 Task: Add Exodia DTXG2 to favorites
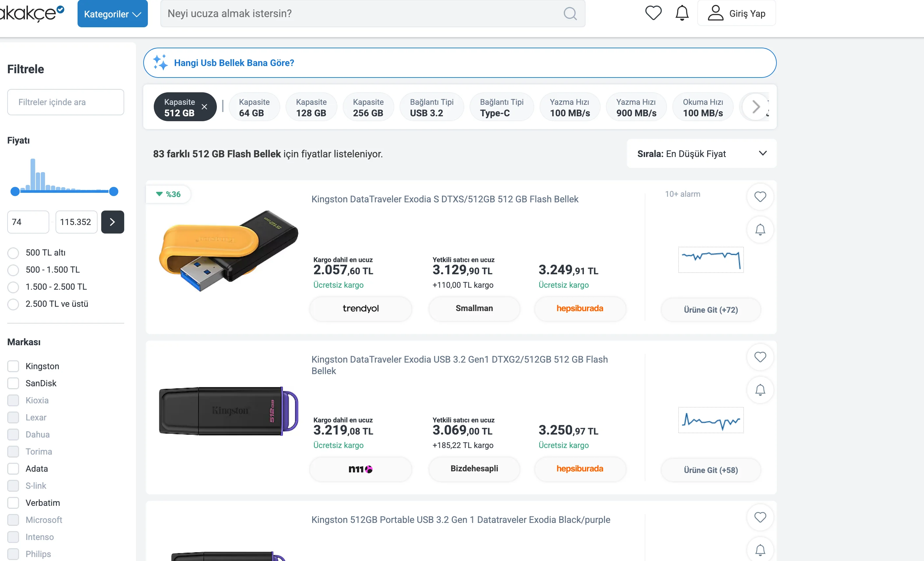tap(760, 357)
